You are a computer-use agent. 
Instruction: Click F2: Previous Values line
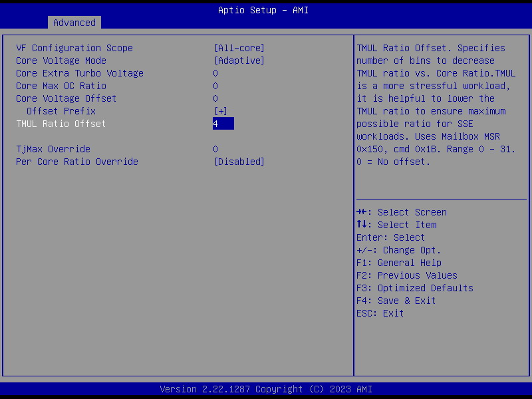click(x=407, y=275)
